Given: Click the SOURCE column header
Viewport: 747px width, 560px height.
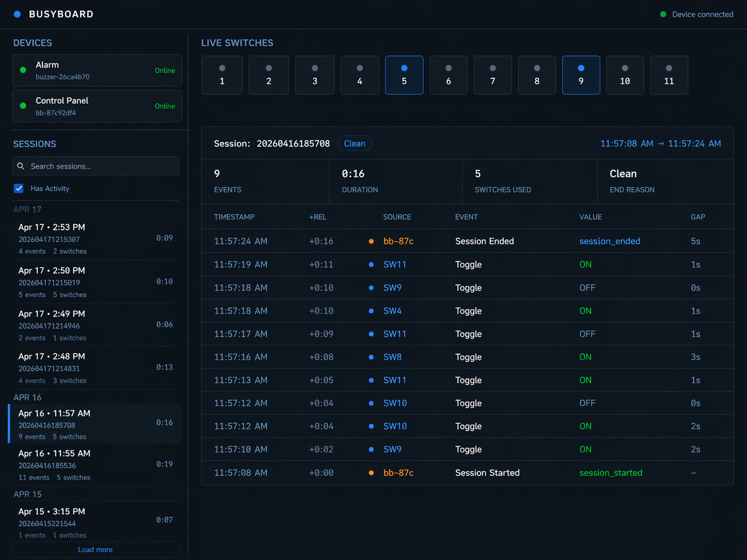Looking at the screenshot, I should (397, 217).
